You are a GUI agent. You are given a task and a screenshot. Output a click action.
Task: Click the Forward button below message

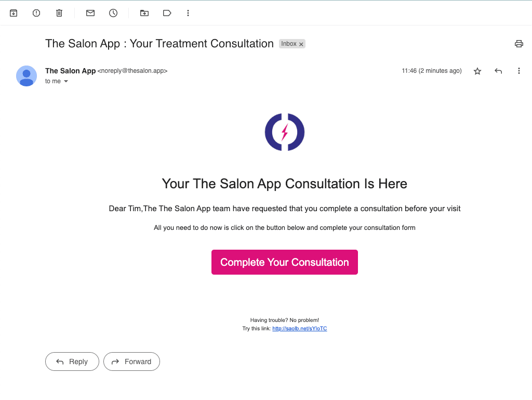[x=131, y=362]
